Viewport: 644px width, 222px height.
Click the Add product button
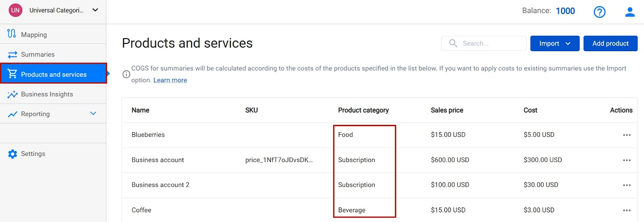point(610,44)
